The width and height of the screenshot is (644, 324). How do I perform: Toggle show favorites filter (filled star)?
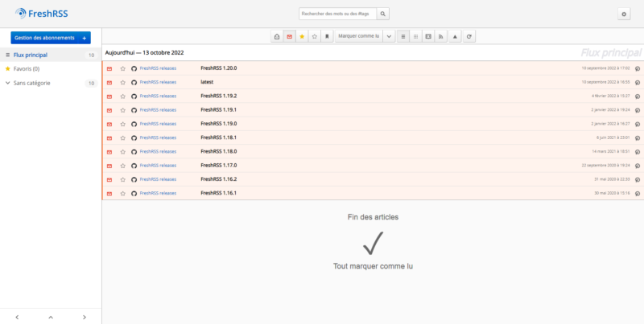[x=302, y=36]
